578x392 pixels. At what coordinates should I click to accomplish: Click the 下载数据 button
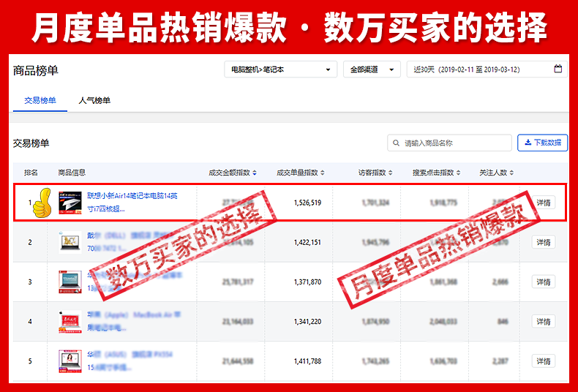543,143
